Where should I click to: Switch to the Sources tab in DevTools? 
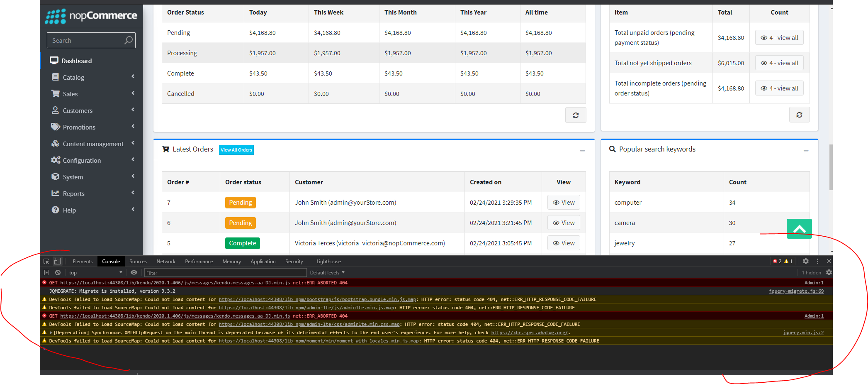pyautogui.click(x=138, y=261)
